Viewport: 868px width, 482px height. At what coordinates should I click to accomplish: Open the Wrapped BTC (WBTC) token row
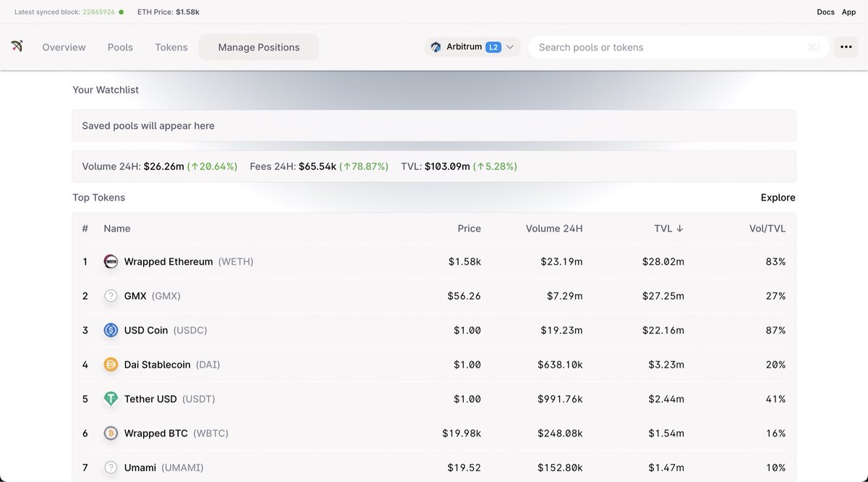434,434
